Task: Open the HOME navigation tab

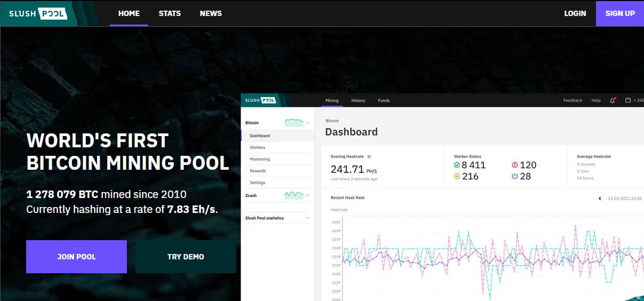Action: (129, 13)
